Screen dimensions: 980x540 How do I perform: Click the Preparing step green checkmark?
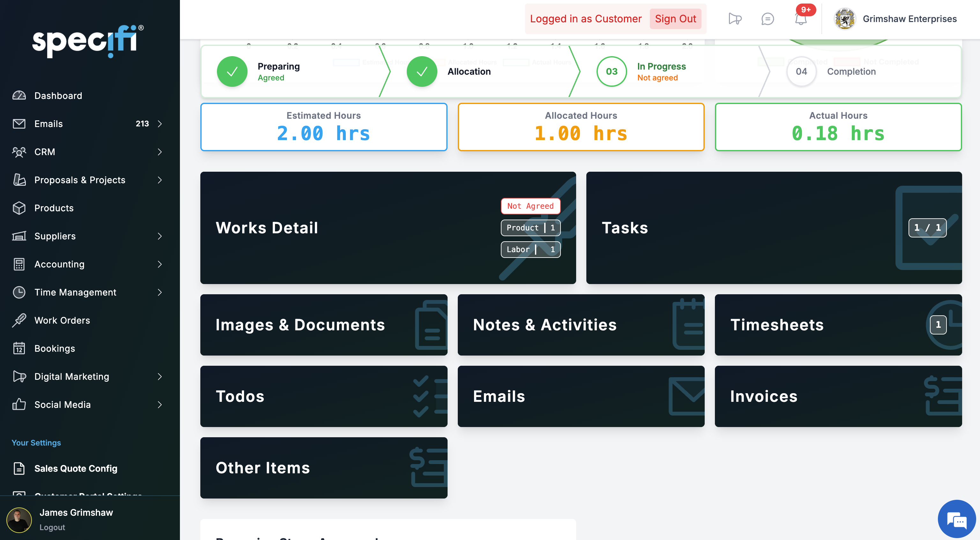[232, 71]
